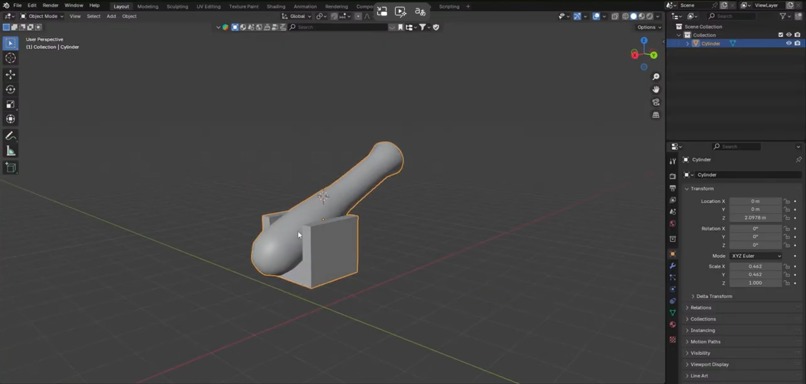Screen dimensions: 806x384
Task: Select the Transform tool
Action: pos(10,119)
